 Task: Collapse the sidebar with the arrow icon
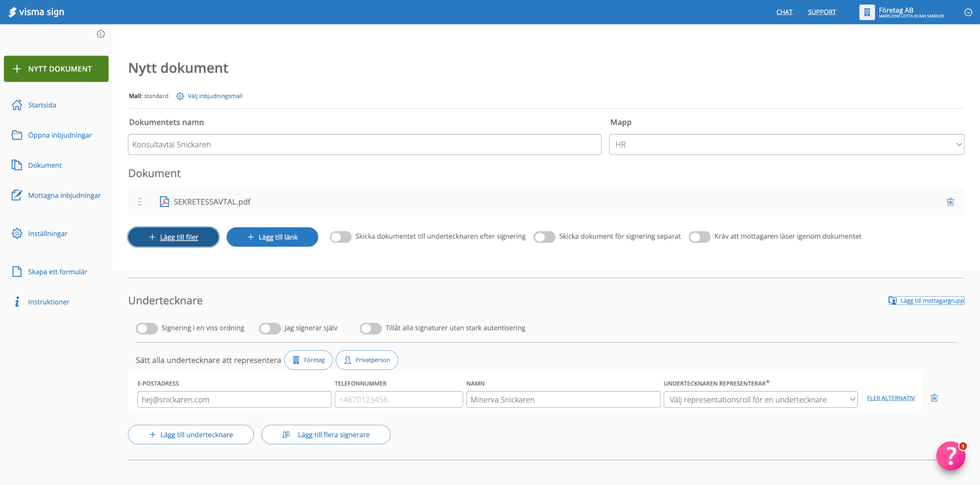coord(101,34)
